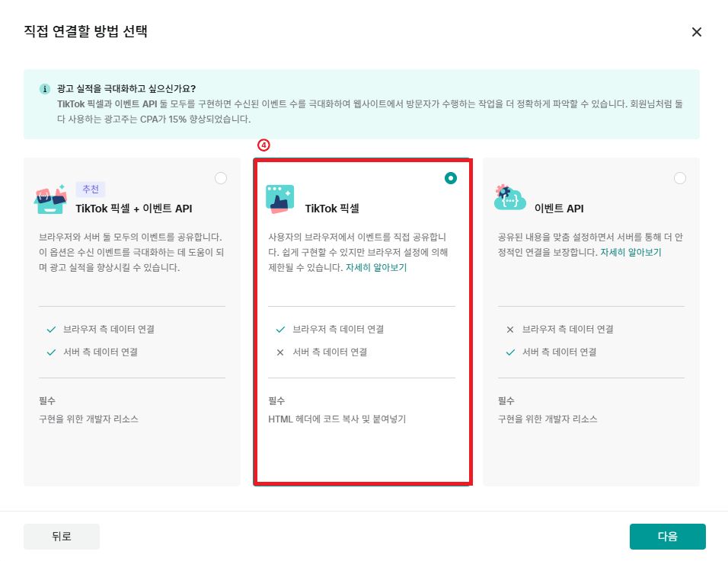
Task: Click the checkmark beside 서버 측 in 이벤트 API card
Action: 510,352
